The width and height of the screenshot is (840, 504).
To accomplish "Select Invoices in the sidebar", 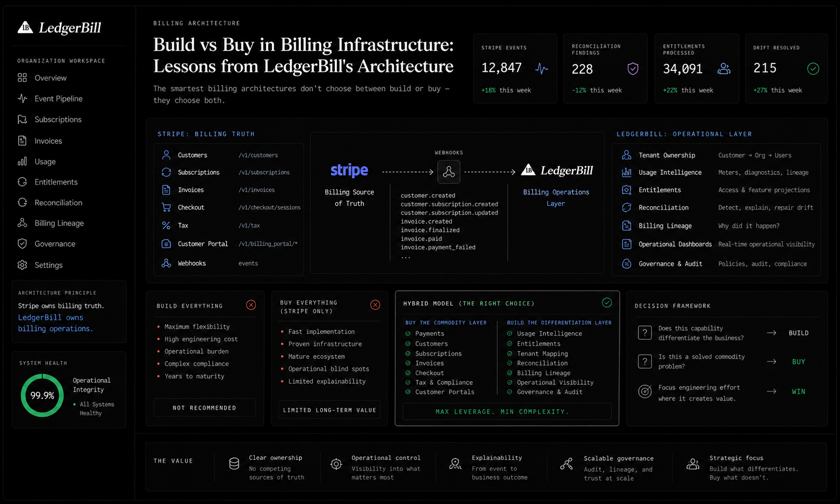I will 39,141.
